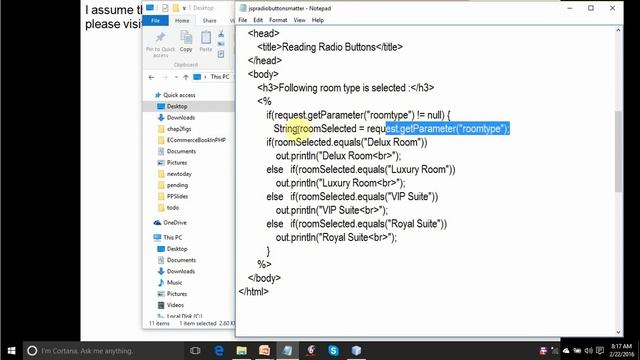
Task: Click the Pin to Quick access icon
Action: [x=160, y=38]
